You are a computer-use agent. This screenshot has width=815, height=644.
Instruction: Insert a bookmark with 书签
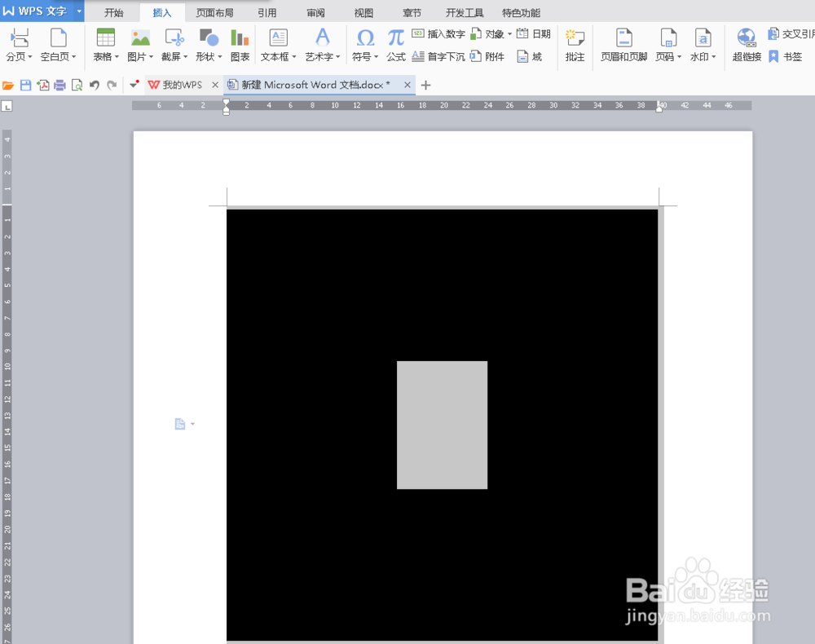tap(786, 56)
